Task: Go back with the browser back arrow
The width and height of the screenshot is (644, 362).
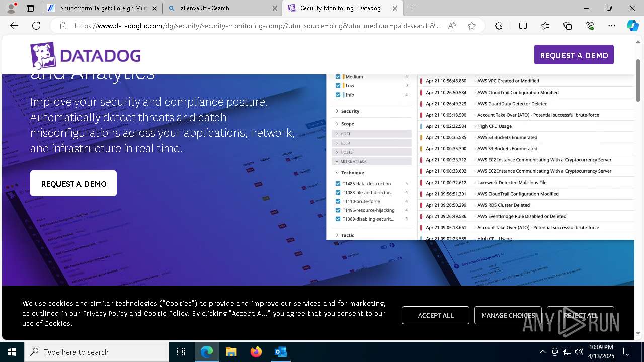Action: coord(14,26)
